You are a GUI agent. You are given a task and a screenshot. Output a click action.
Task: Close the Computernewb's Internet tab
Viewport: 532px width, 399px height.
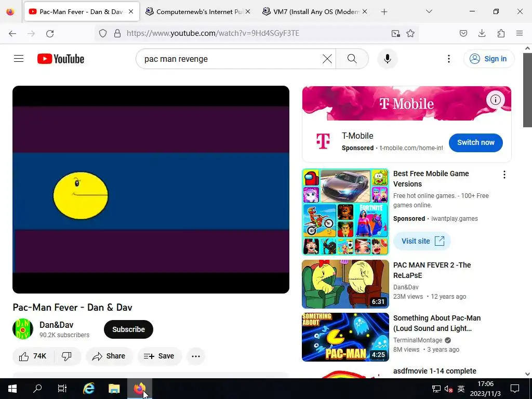(x=248, y=11)
